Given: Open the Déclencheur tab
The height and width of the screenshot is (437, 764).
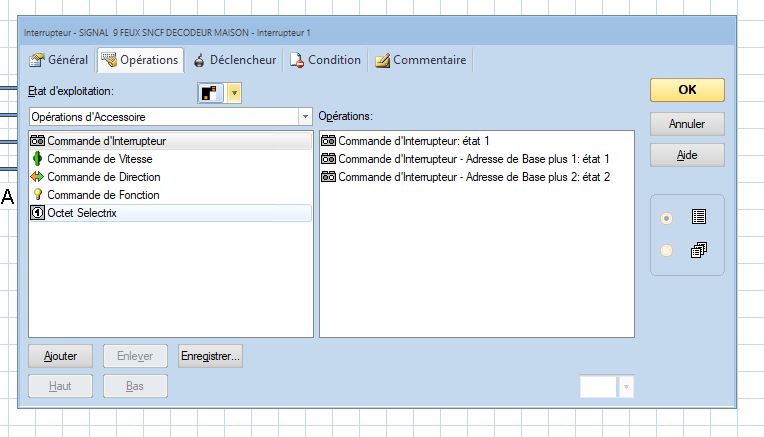Looking at the screenshot, I should [x=234, y=60].
